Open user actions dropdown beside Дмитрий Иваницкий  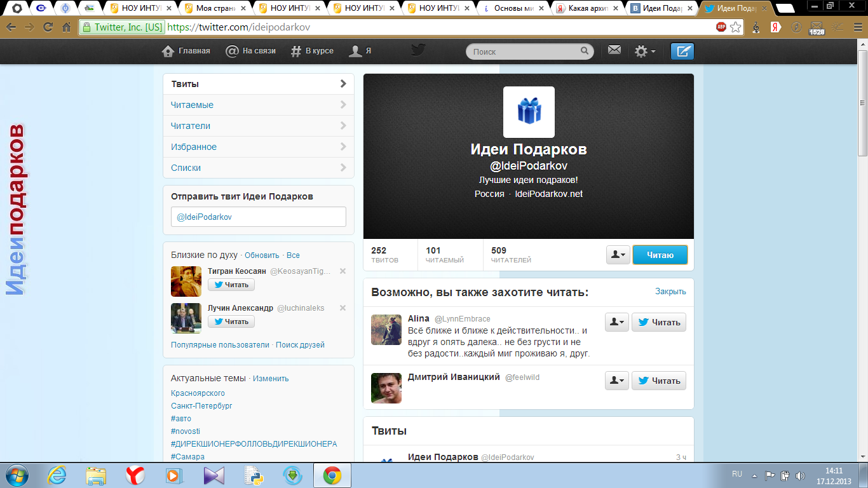(x=617, y=381)
